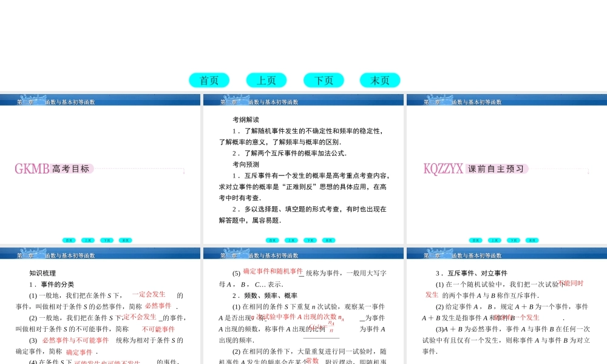
Task: Click small 首页 button on 课前自主预习 slide
Action: [x=475, y=240]
